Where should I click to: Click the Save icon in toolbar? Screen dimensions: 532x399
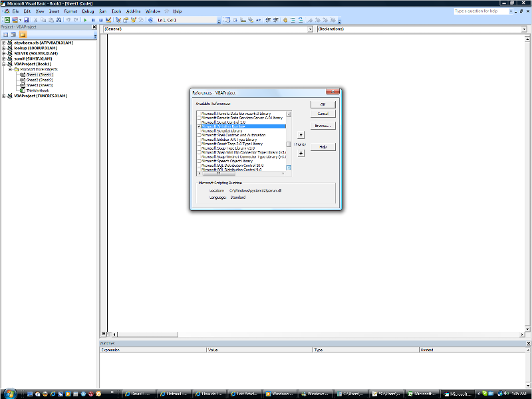[x=26, y=20]
